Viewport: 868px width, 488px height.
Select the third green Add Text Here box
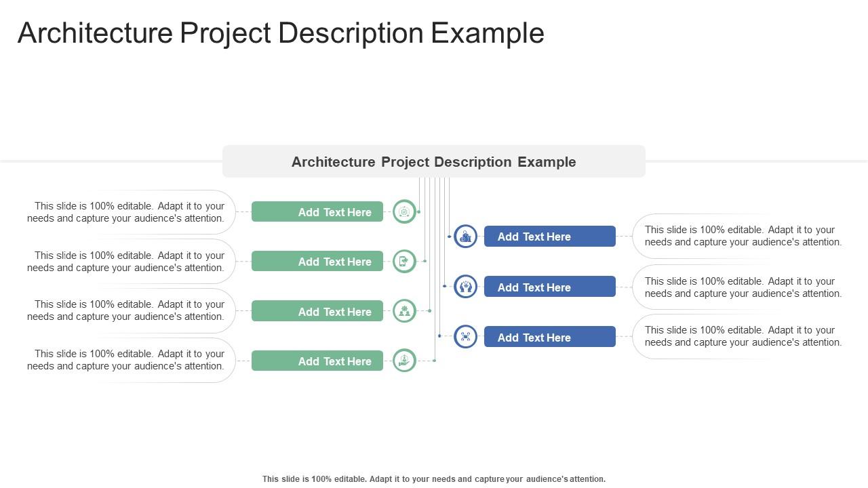coord(317,311)
